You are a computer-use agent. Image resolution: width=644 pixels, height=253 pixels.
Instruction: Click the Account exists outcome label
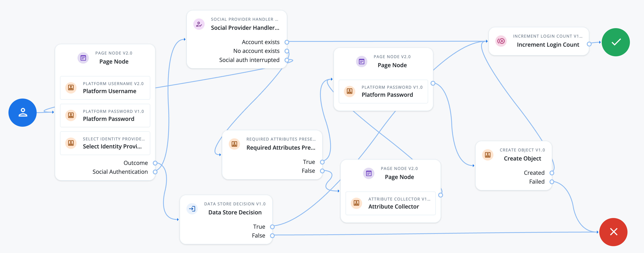(x=261, y=42)
